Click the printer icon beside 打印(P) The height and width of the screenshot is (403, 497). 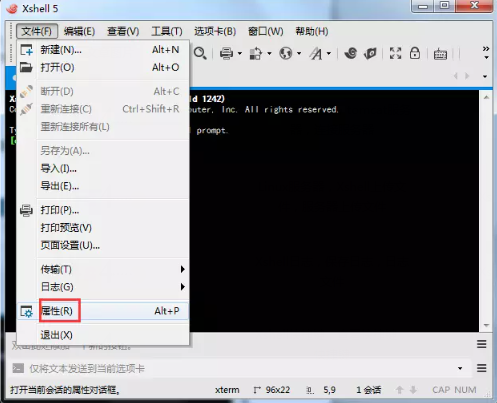[26, 210]
